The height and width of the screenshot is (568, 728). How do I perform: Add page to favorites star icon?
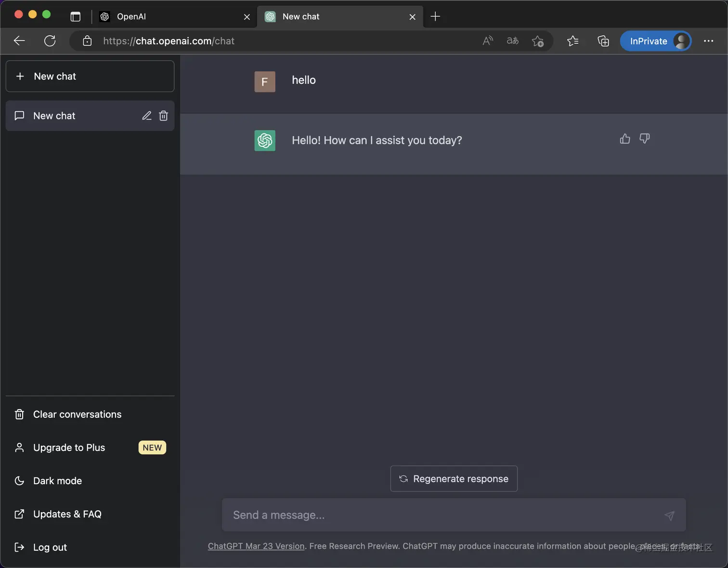[538, 41]
